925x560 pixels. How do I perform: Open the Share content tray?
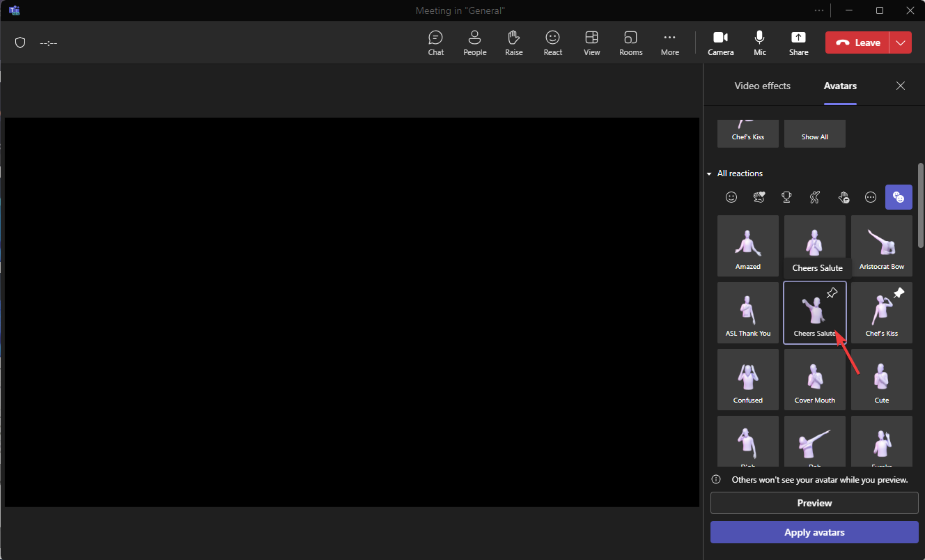[x=799, y=42]
